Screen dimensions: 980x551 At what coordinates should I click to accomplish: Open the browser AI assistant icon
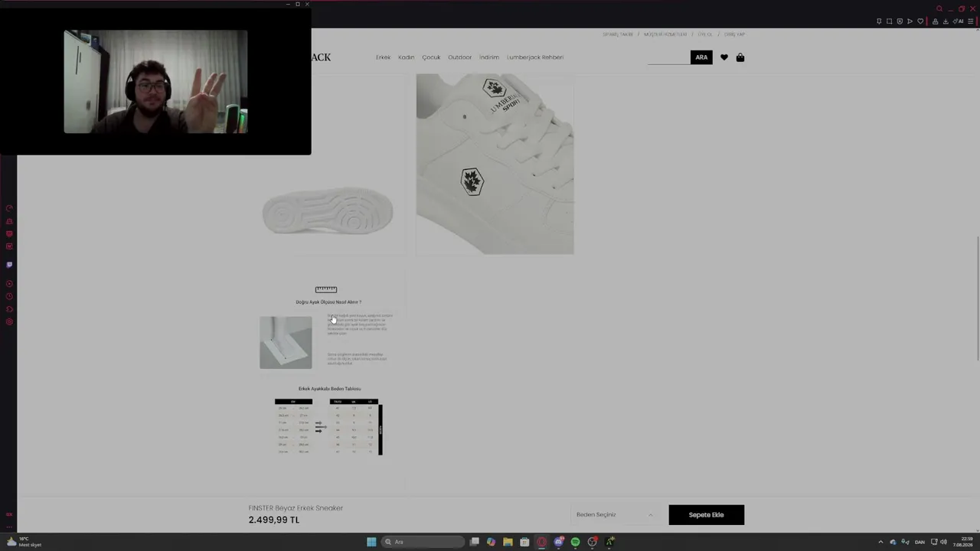click(958, 21)
